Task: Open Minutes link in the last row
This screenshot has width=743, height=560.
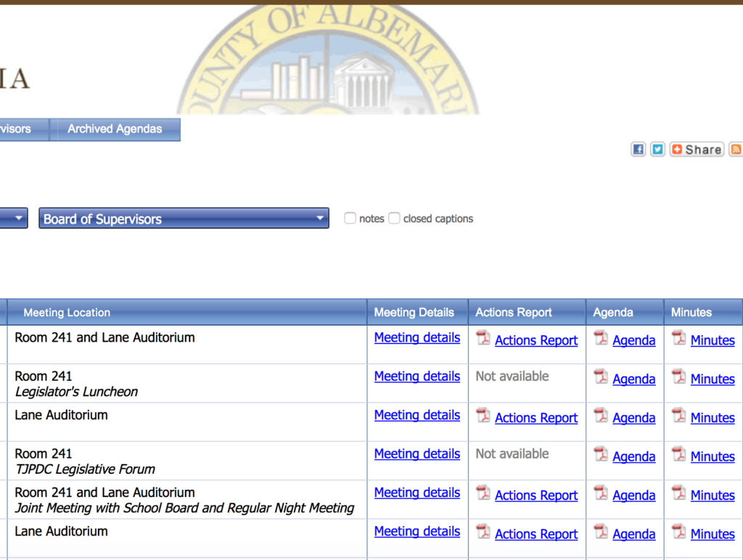Action: point(712,535)
